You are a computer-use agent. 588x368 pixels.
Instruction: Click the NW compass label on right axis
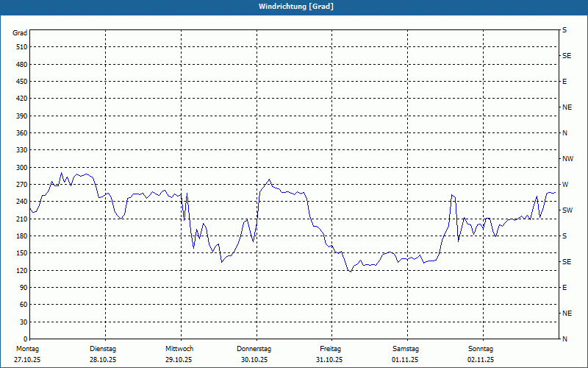click(x=567, y=159)
